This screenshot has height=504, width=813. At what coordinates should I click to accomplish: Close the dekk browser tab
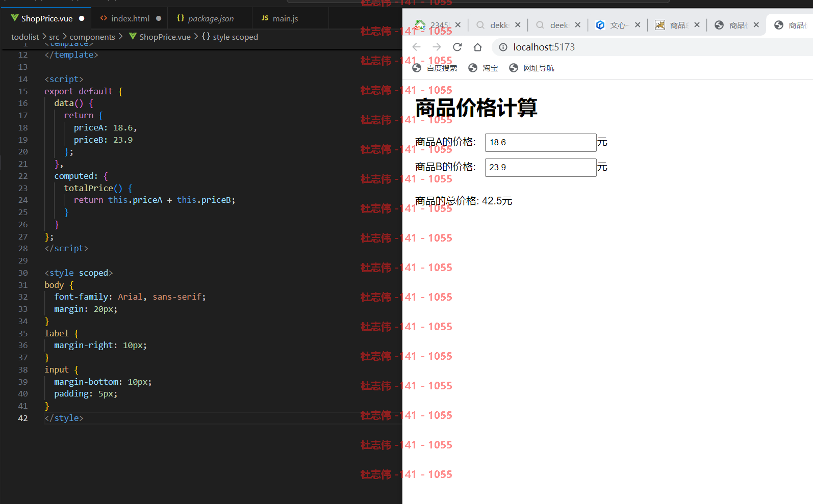518,24
